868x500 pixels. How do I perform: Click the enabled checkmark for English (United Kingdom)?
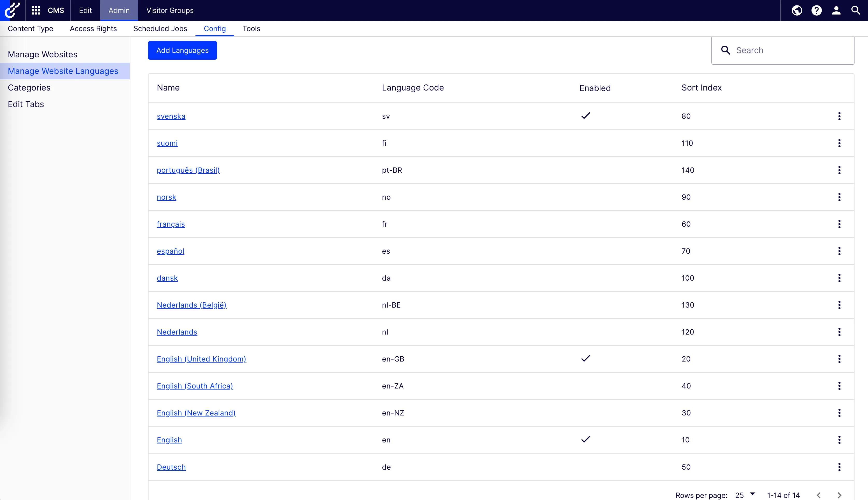coord(585,358)
